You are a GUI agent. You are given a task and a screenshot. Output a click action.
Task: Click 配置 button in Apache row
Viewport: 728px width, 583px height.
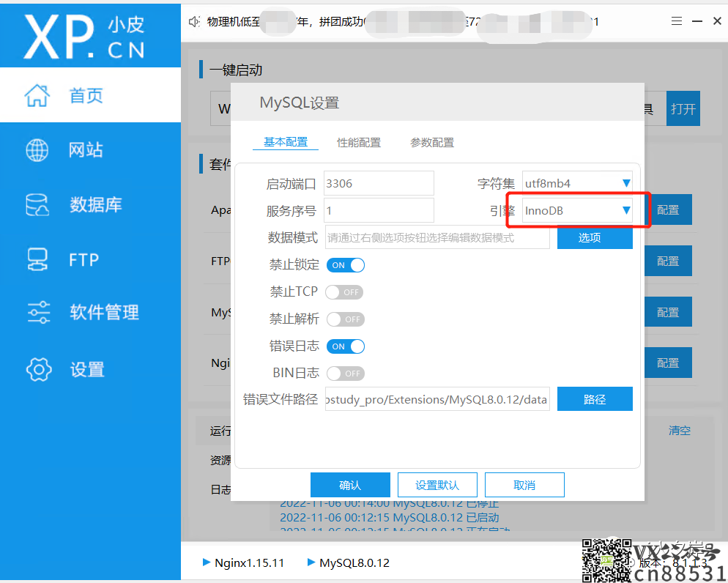[x=668, y=209]
